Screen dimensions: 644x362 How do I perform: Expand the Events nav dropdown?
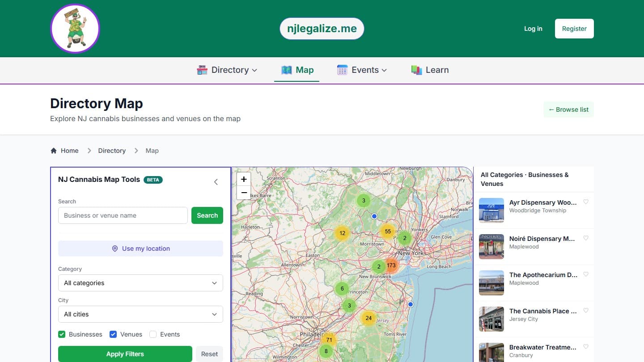[x=362, y=70]
